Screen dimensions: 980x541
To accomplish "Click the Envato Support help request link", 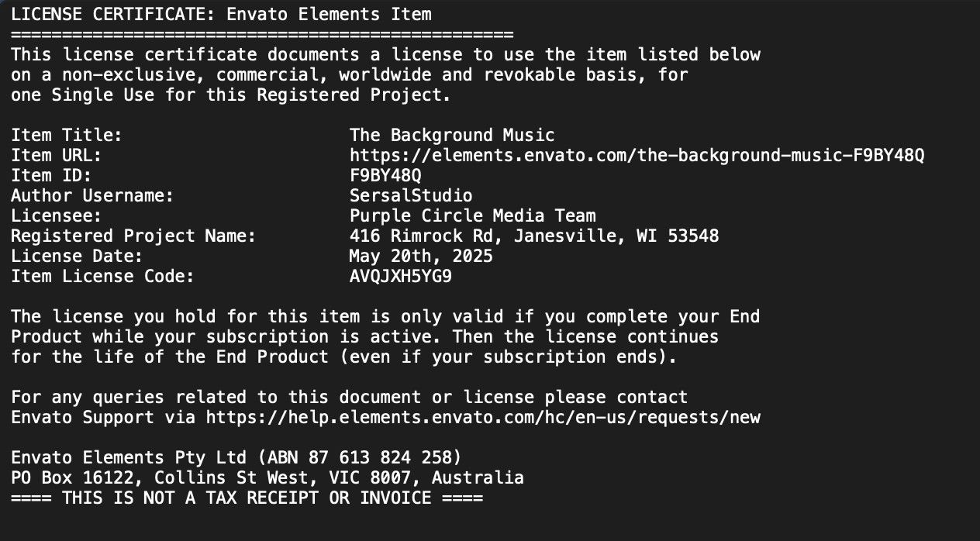I will pos(482,417).
